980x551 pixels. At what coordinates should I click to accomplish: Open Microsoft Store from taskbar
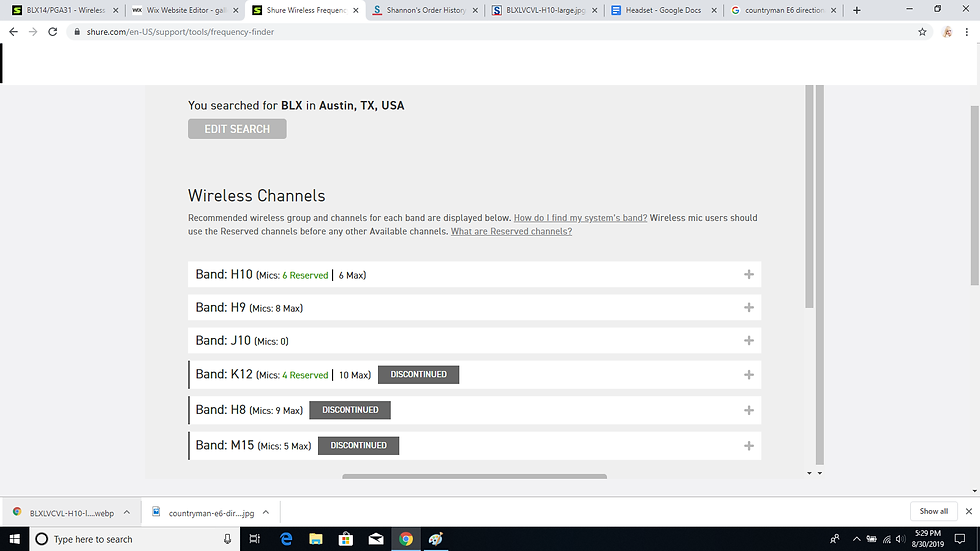[x=346, y=539]
